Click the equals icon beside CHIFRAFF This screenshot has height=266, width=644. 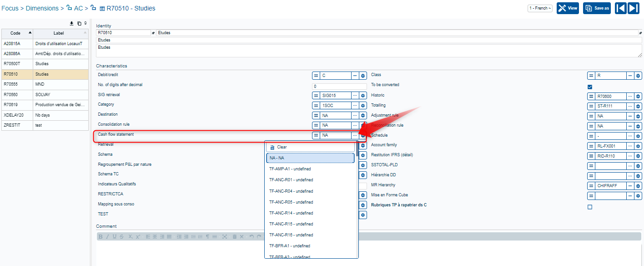pyautogui.click(x=591, y=186)
